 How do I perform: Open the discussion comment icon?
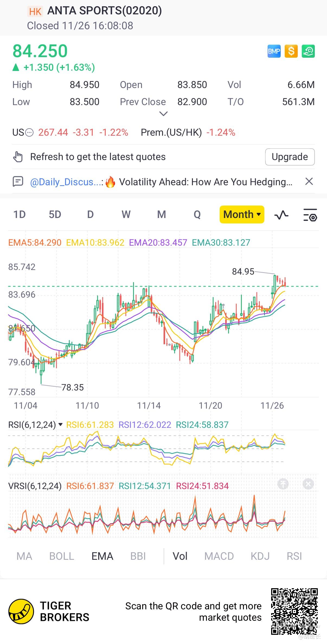(x=18, y=181)
